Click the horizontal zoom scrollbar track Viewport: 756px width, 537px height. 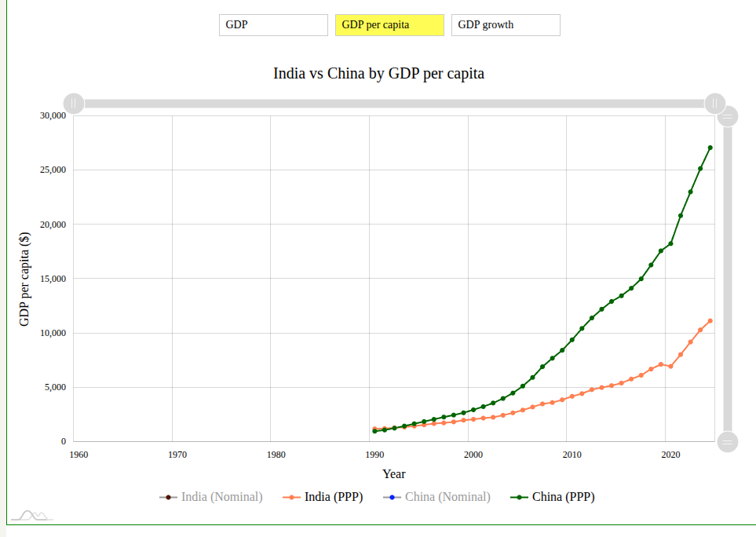click(x=394, y=104)
